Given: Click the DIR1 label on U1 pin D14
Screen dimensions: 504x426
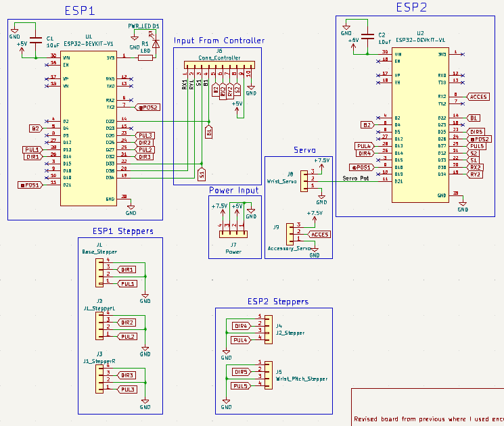Looking at the screenshot, I should [32, 157].
